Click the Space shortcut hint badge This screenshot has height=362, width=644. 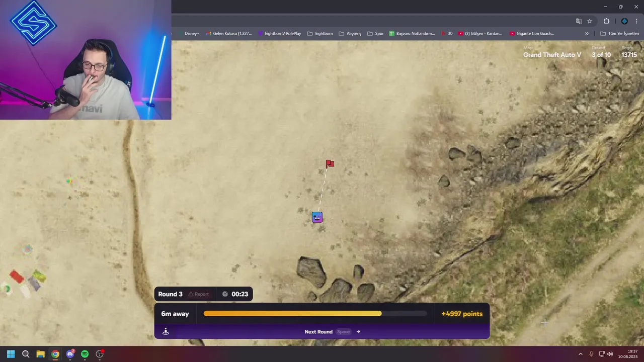343,331
